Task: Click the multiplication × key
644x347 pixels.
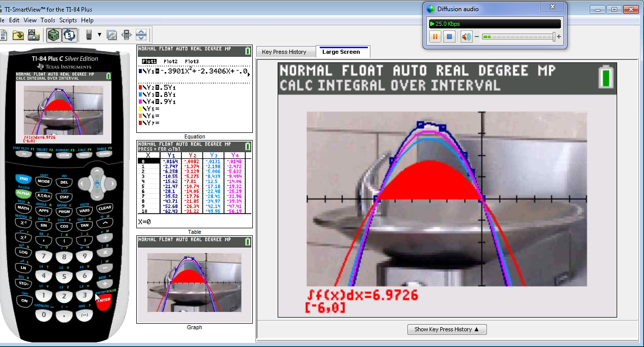Action: pos(105,252)
